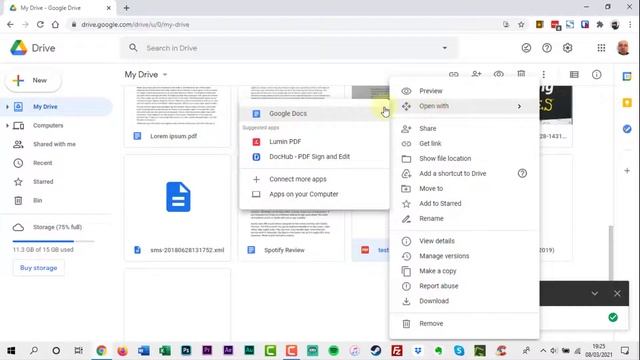Viewport: 640px width, 360px height.
Task: Open Google Docs from the submenu
Action: tap(314, 113)
